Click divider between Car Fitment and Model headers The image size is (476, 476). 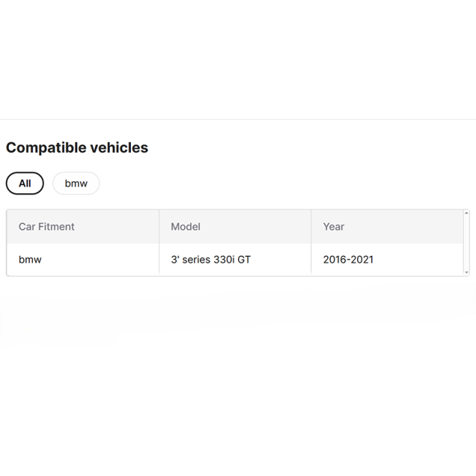click(159, 227)
